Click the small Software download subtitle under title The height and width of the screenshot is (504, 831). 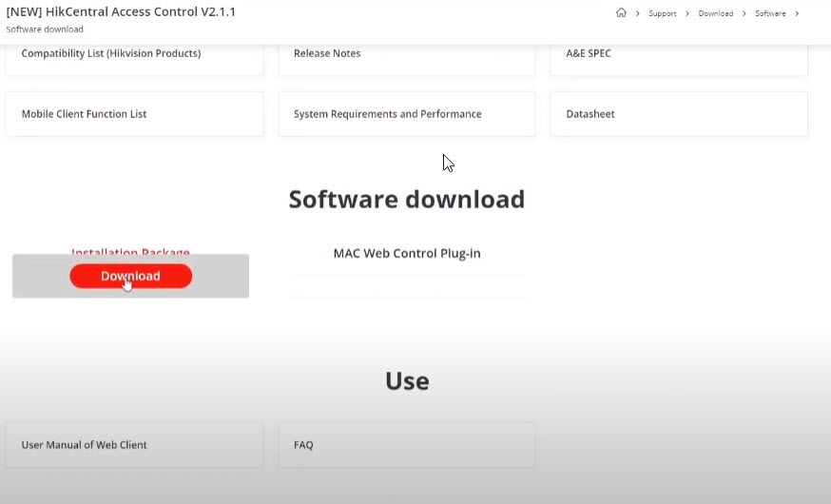(45, 29)
